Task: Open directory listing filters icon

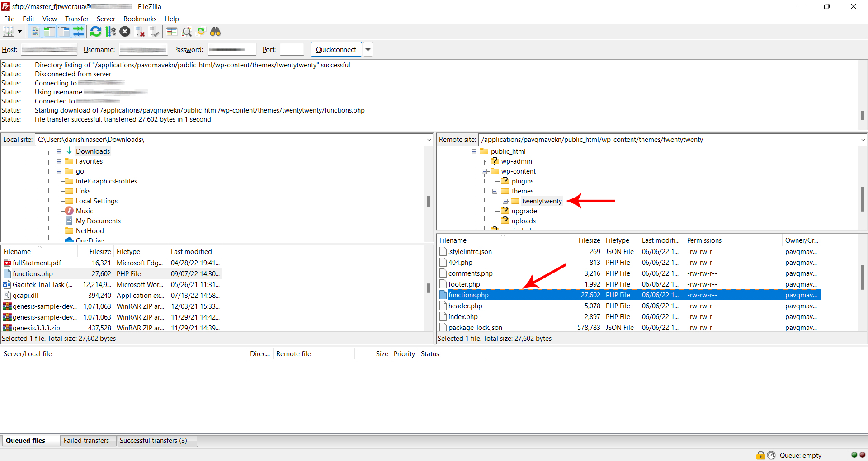Action: (172, 32)
